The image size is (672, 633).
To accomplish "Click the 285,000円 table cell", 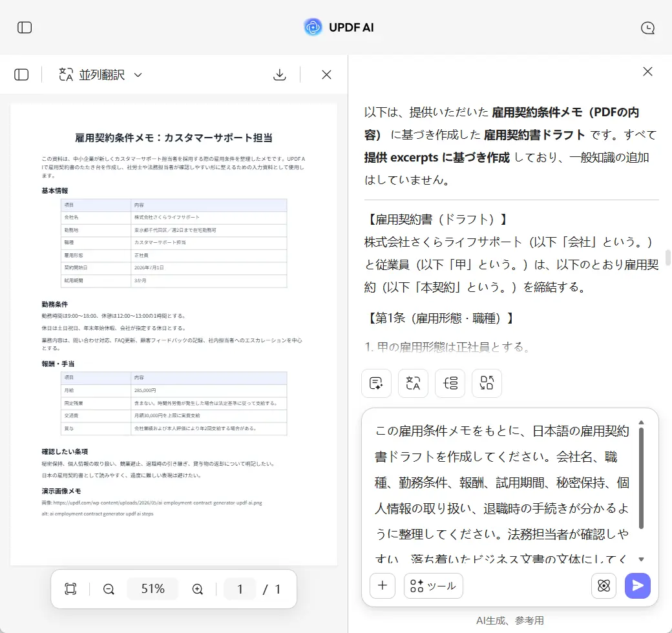I will [209, 391].
